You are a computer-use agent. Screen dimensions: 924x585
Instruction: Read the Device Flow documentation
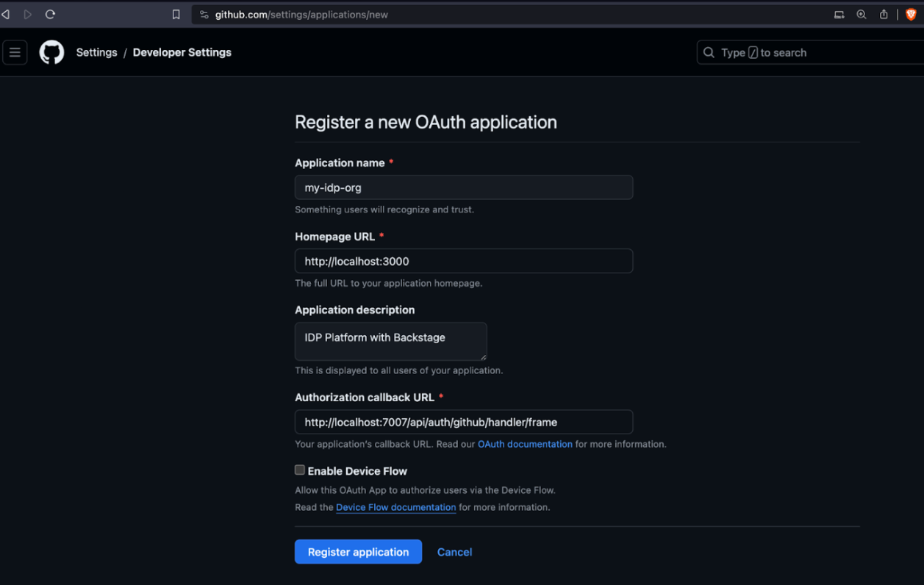click(x=395, y=507)
